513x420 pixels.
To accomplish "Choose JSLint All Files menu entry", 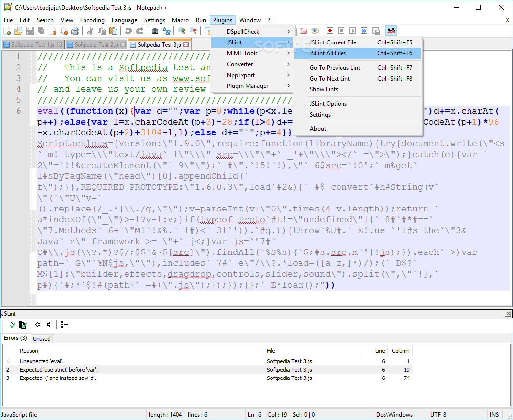I will [358, 53].
